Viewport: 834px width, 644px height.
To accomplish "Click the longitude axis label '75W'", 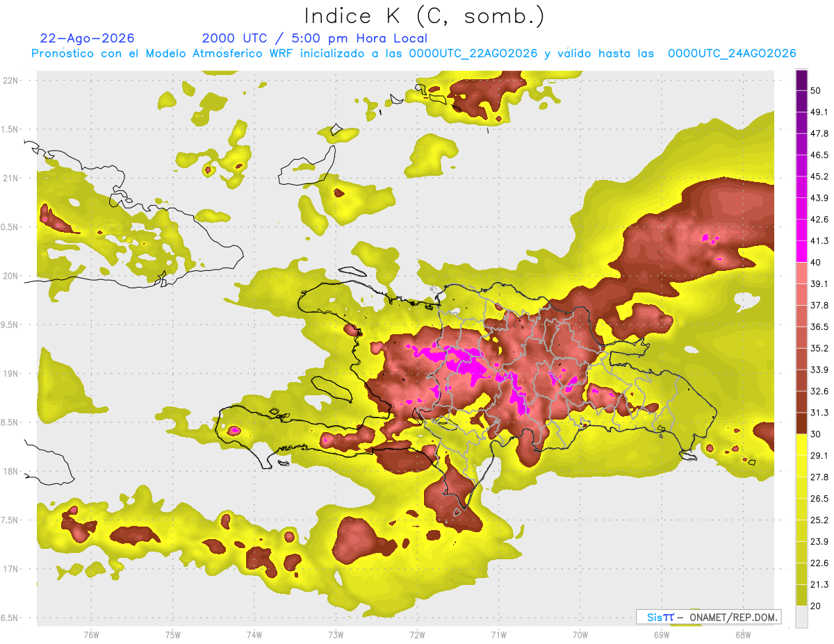I will click(x=173, y=635).
